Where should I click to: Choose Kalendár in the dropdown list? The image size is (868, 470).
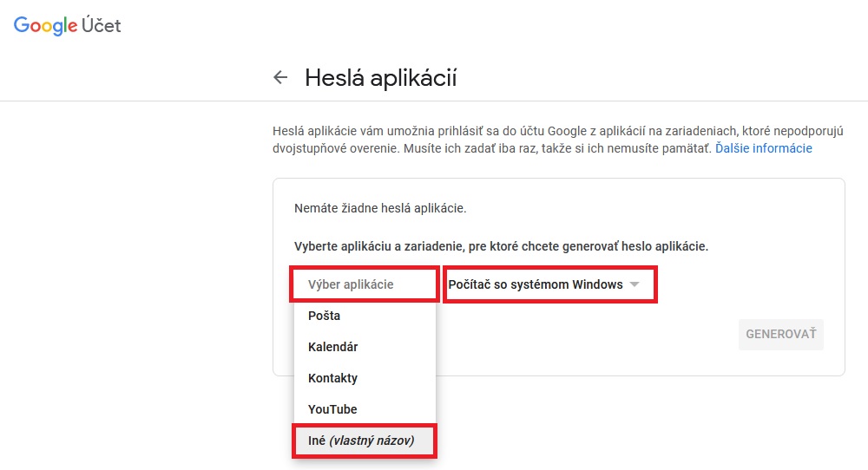[x=333, y=347]
